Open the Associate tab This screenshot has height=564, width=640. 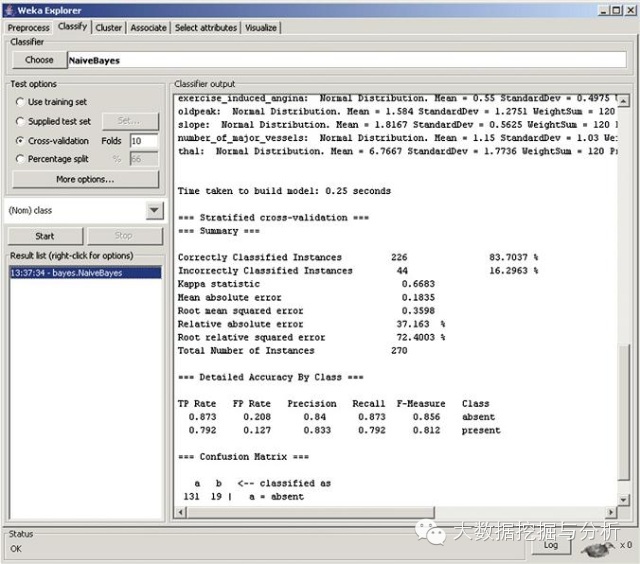point(148,28)
